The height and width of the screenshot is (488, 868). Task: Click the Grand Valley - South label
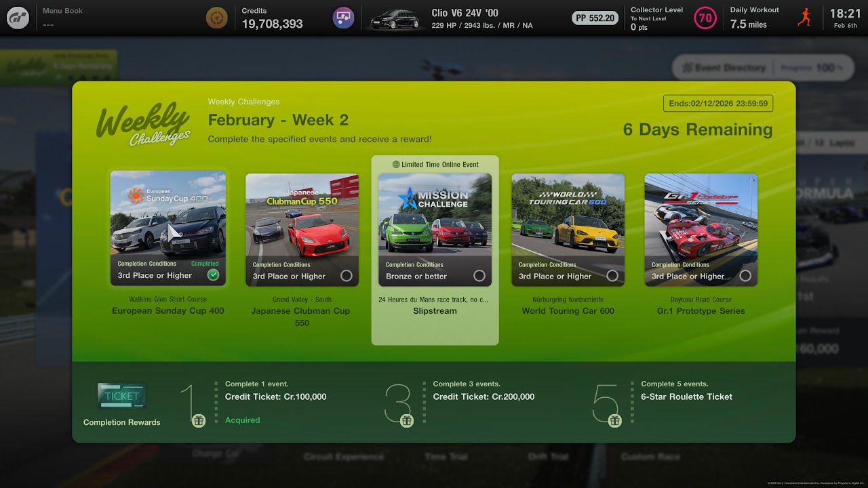[x=302, y=300]
